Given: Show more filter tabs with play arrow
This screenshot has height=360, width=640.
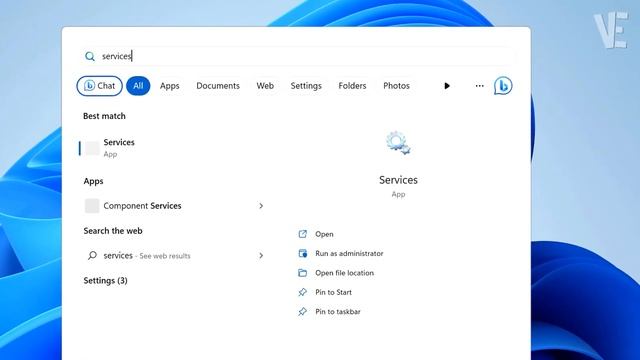Looking at the screenshot, I should (x=447, y=86).
